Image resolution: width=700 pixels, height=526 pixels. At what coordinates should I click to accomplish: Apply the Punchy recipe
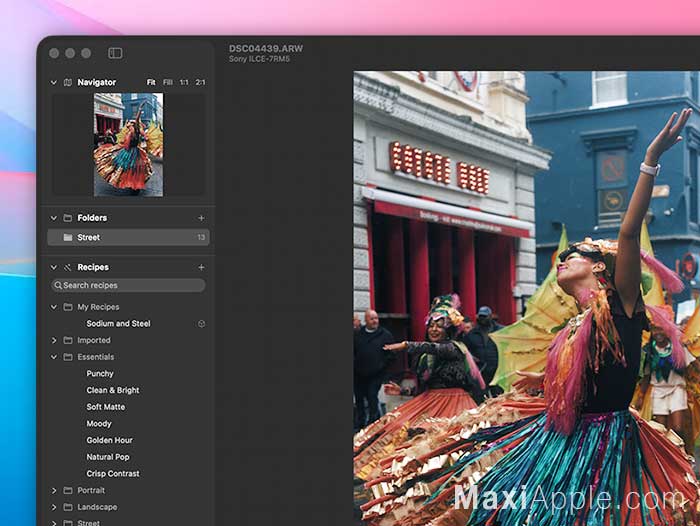pos(100,373)
